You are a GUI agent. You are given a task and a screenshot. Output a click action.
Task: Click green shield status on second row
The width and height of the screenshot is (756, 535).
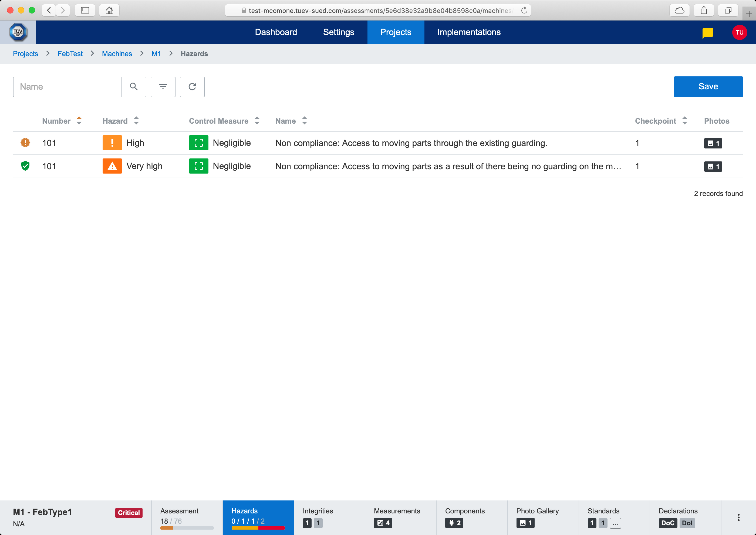25,166
